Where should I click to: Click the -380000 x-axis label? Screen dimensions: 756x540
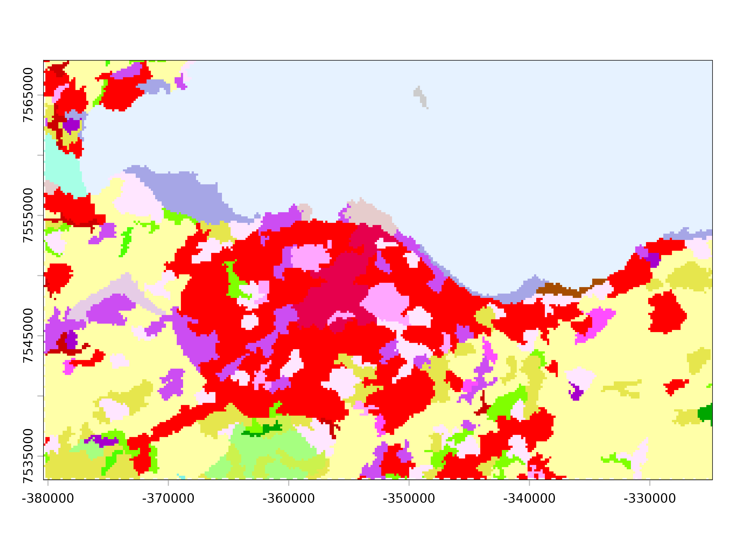coord(48,498)
